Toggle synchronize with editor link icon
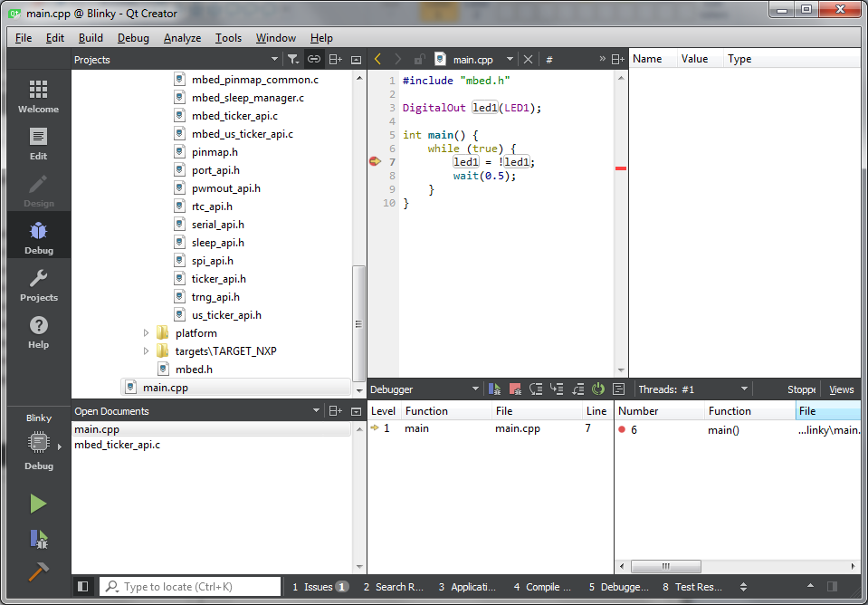The height and width of the screenshot is (605, 868). click(313, 59)
